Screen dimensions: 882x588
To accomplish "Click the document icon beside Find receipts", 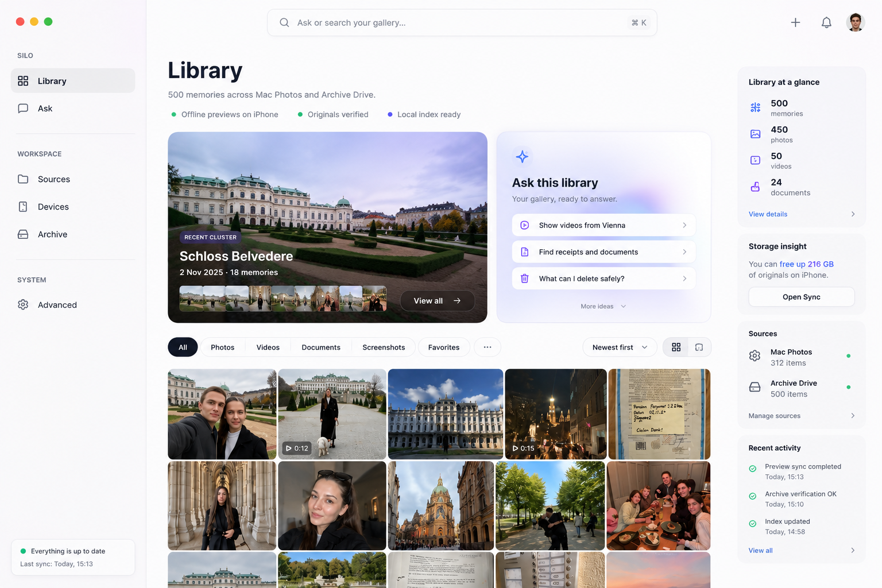I will pyautogui.click(x=524, y=252).
